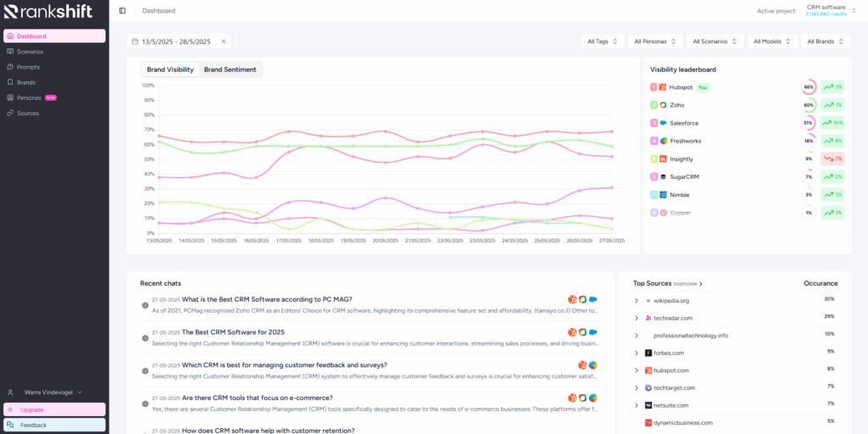
Task: Click Hubspot's 66% visibility ring
Action: coord(808,87)
